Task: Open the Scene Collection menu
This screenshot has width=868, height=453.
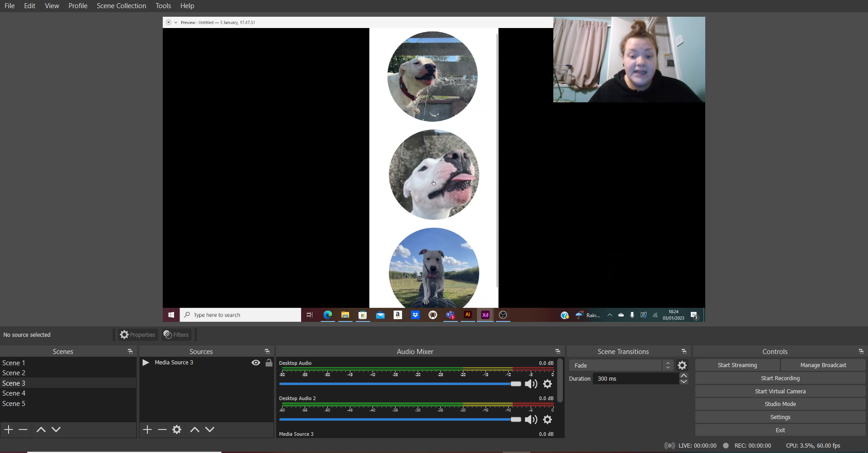Action: (121, 6)
